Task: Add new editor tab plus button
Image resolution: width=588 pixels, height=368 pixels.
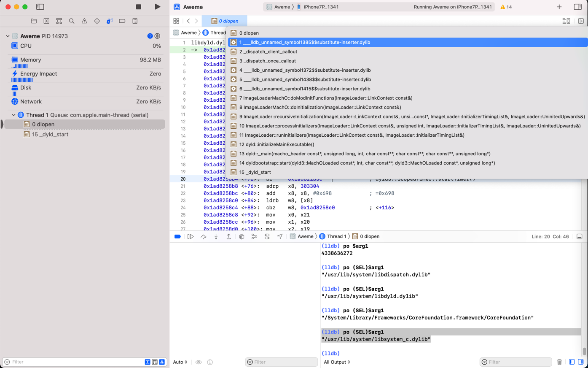Action: [x=559, y=7]
